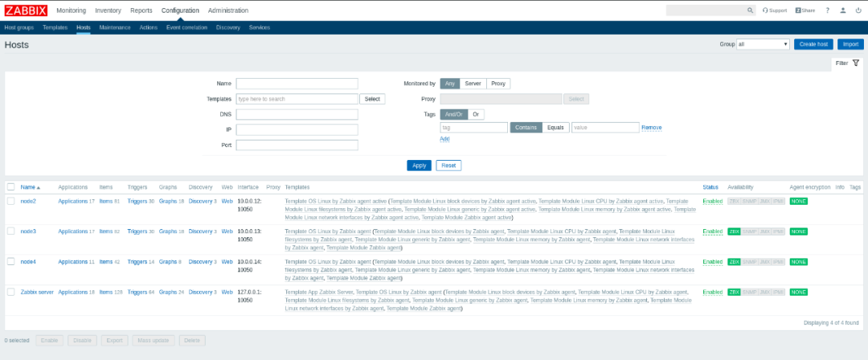Choose Contains tag operator
This screenshot has height=360, width=868.
tap(526, 128)
